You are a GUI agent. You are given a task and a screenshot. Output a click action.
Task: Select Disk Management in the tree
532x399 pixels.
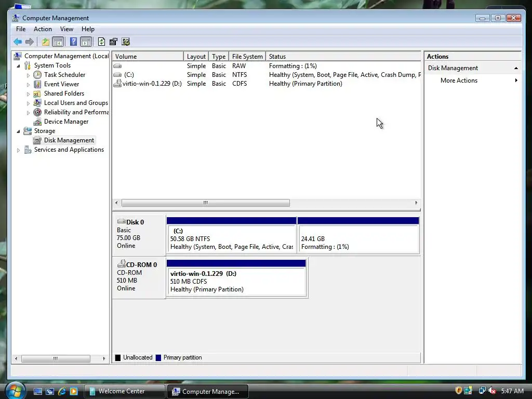coord(69,140)
